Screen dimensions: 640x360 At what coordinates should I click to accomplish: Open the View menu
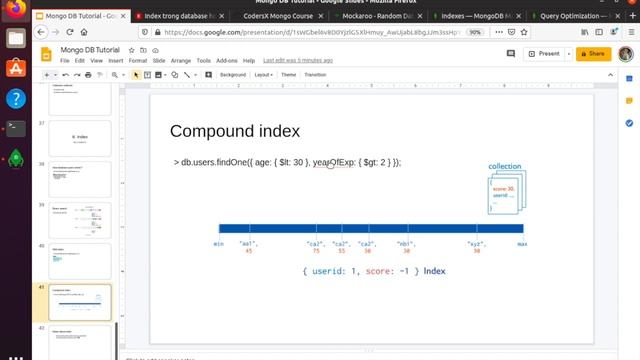tap(96, 60)
